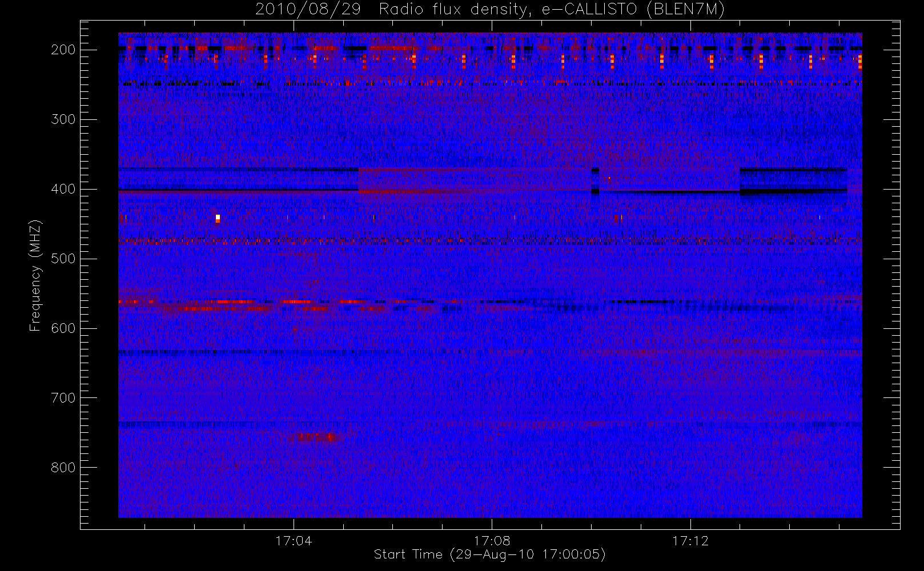Click the 200 frequency tick label
924x571 pixels.
[63, 50]
